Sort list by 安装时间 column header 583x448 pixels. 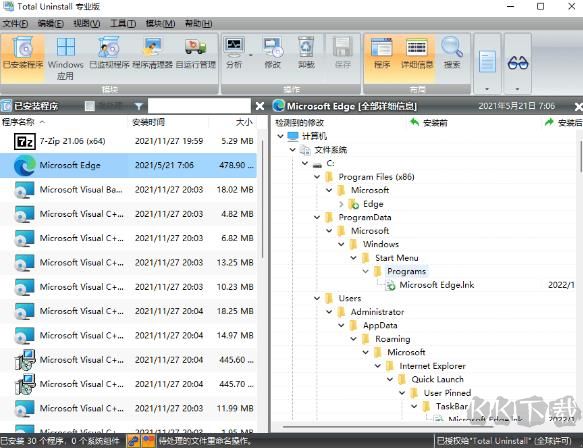[149, 122]
